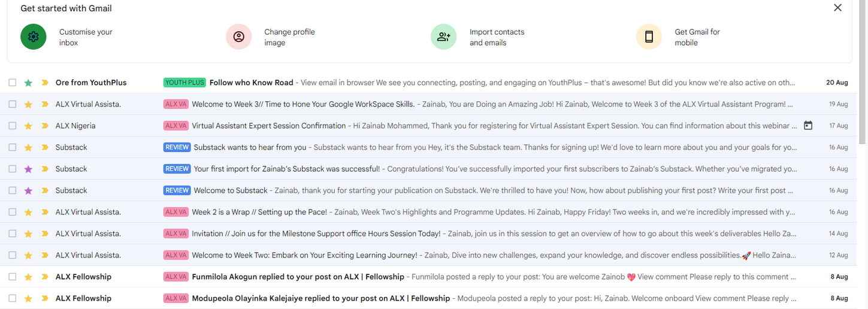Screen dimensions: 868x309
Task: Select checkbox for Ore from YouthPlus email
Action: (x=13, y=83)
